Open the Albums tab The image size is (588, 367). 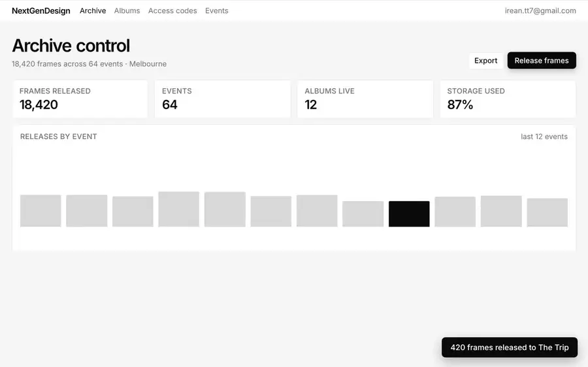coord(127,10)
